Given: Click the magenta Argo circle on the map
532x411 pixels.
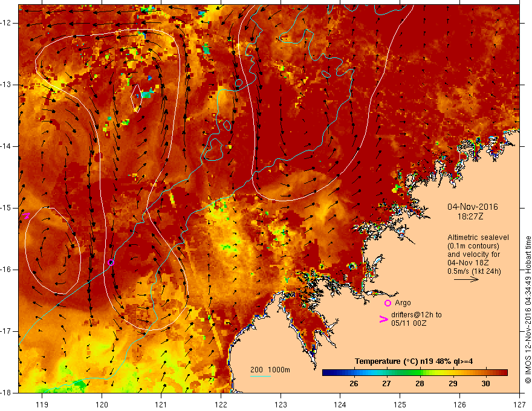Looking at the screenshot, I should click(111, 262).
